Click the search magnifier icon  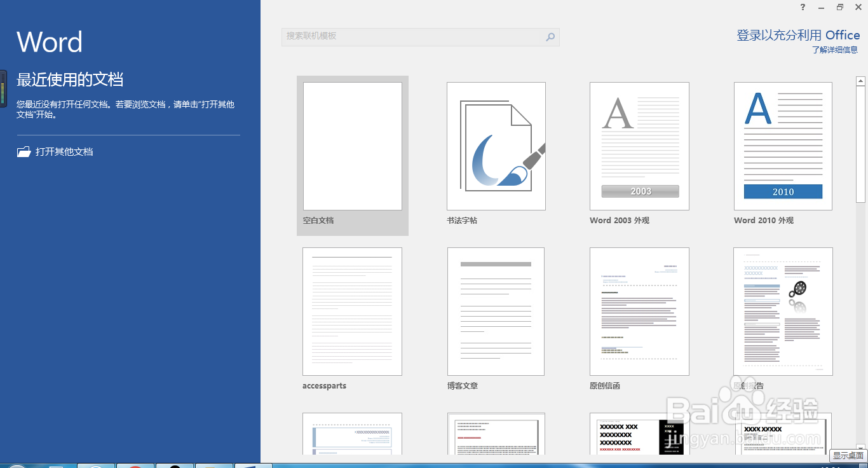(550, 37)
